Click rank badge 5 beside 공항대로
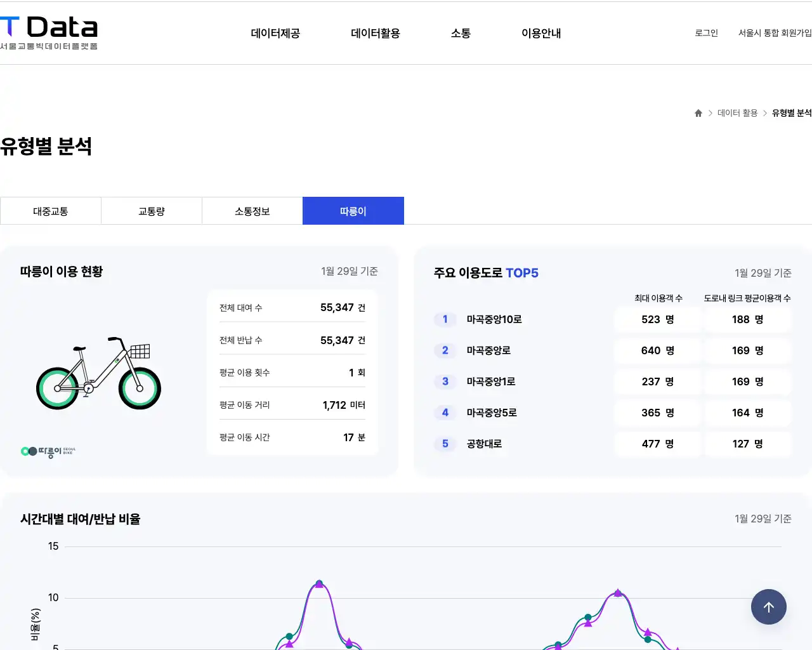This screenshot has width=812, height=650. coord(445,444)
